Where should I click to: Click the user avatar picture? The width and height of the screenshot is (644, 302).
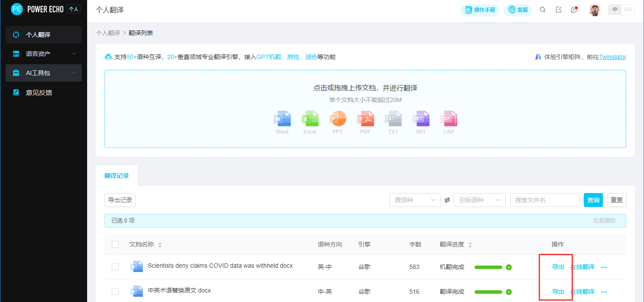[595, 10]
